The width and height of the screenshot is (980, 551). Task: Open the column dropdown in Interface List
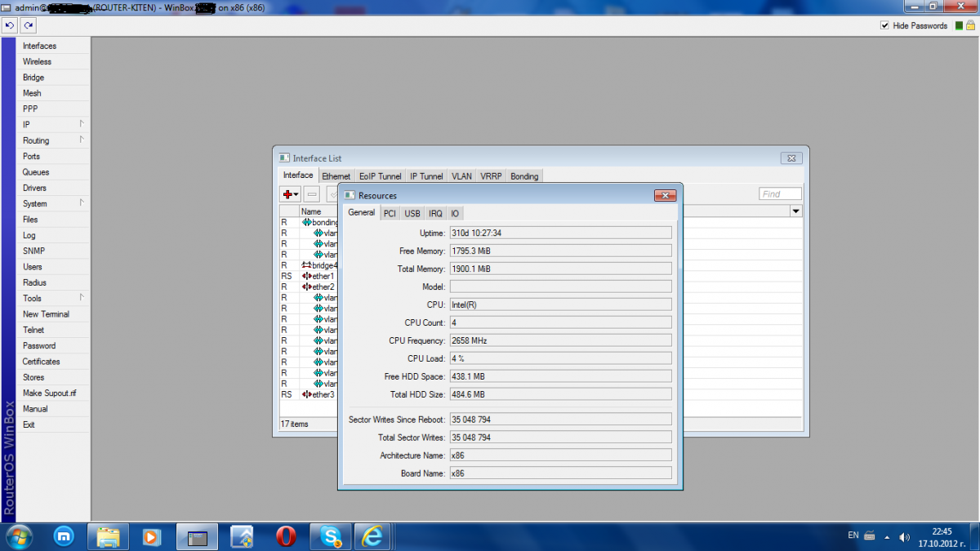795,211
